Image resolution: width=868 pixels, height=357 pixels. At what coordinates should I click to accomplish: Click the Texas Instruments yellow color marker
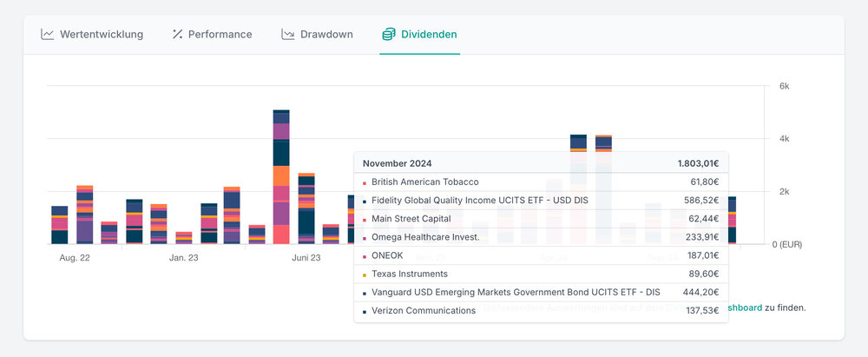[x=365, y=274]
